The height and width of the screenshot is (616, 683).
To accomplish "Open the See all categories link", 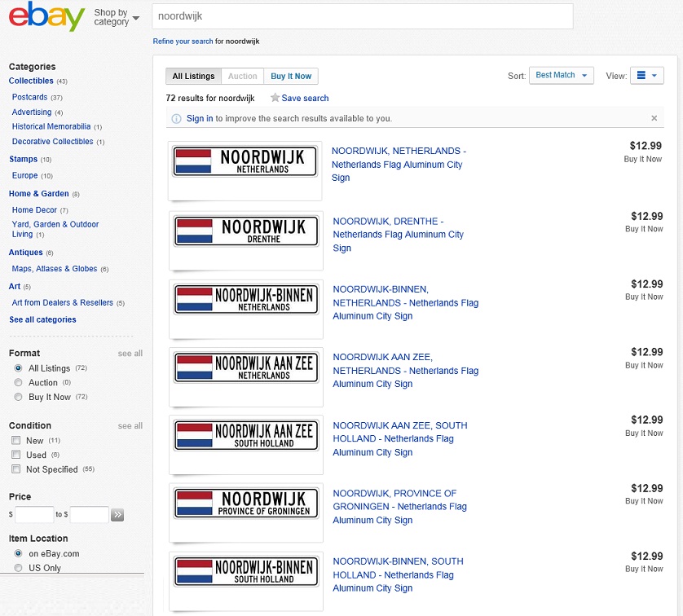I will coord(42,320).
